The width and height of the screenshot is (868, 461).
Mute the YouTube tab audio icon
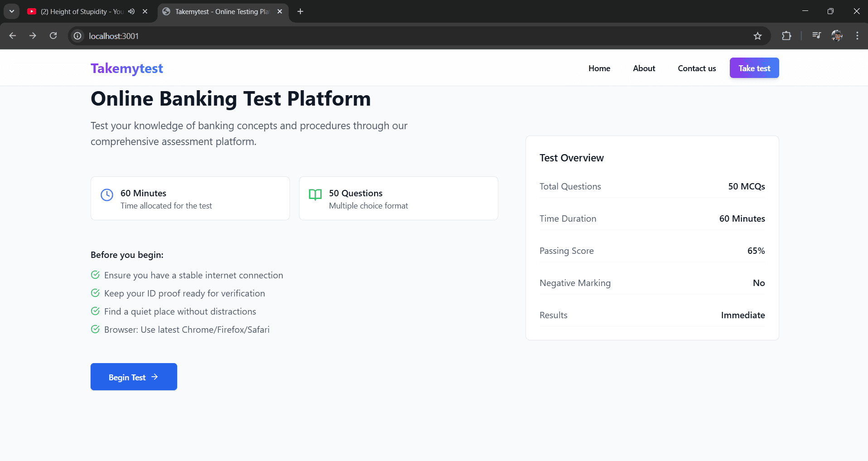coord(131,11)
